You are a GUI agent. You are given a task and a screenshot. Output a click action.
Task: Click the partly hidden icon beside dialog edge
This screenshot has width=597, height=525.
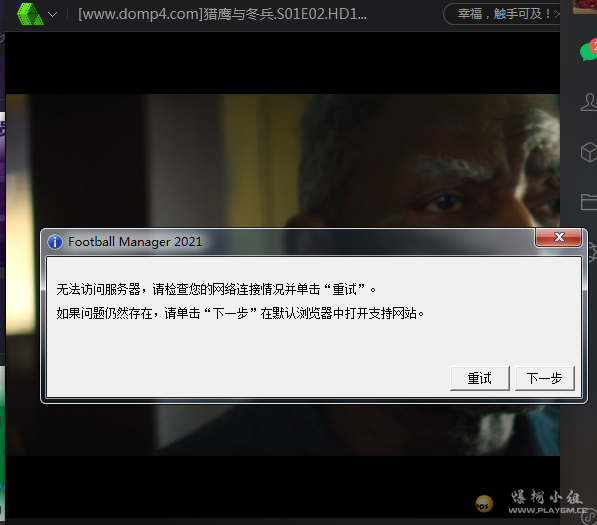(x=592, y=252)
